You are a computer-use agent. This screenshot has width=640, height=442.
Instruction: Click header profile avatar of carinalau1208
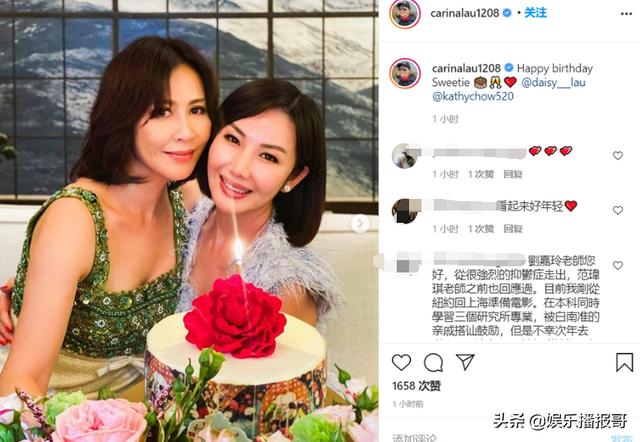[405, 13]
